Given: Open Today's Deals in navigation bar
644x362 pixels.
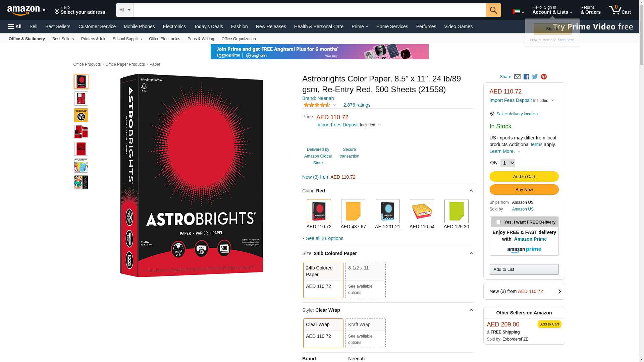Looking at the screenshot, I should (x=208, y=26).
